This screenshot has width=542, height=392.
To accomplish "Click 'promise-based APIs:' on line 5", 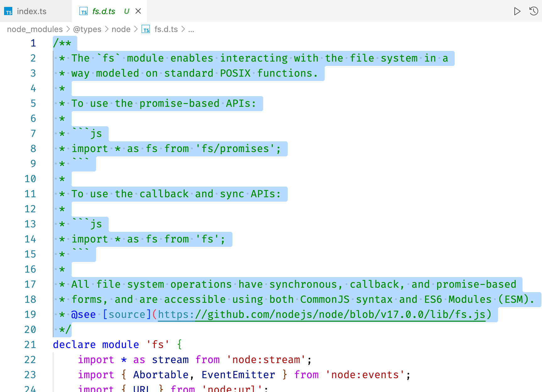I will coord(198,103).
